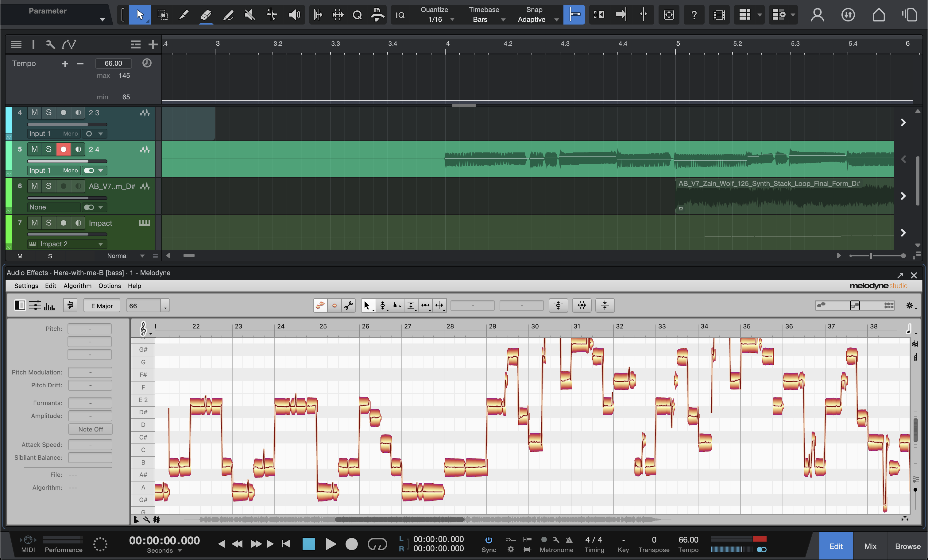The height and width of the screenshot is (560, 928).
Task: Click the arrangement horizontal scrollbar thumb
Action: click(x=189, y=255)
